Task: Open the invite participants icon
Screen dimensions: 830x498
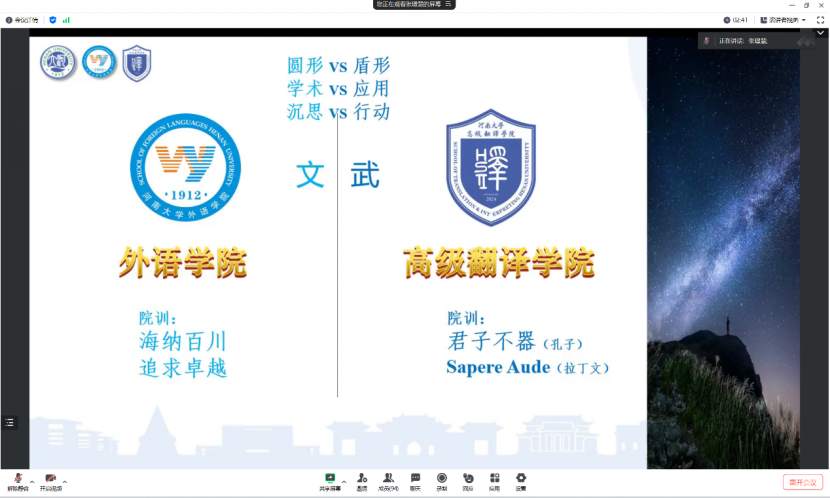Action: pyautogui.click(x=362, y=482)
